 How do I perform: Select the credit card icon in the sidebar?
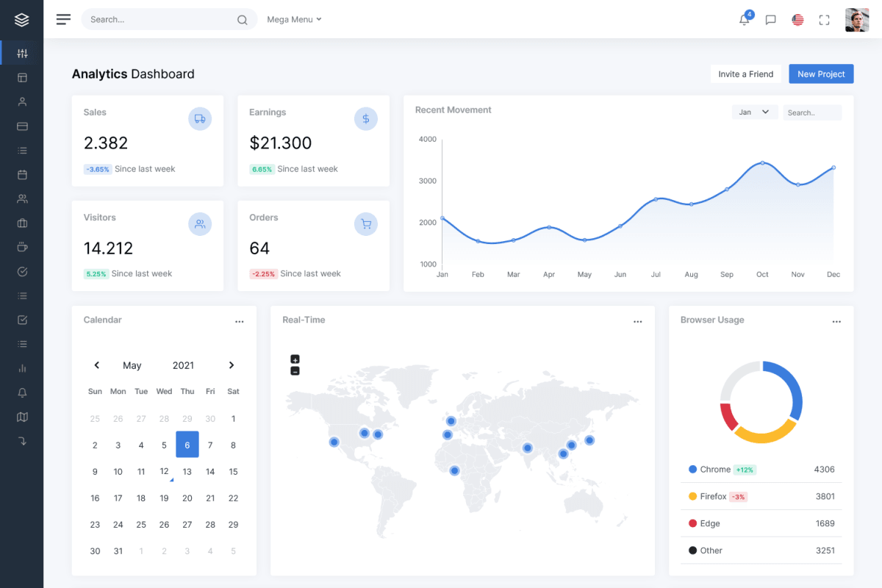(x=22, y=126)
